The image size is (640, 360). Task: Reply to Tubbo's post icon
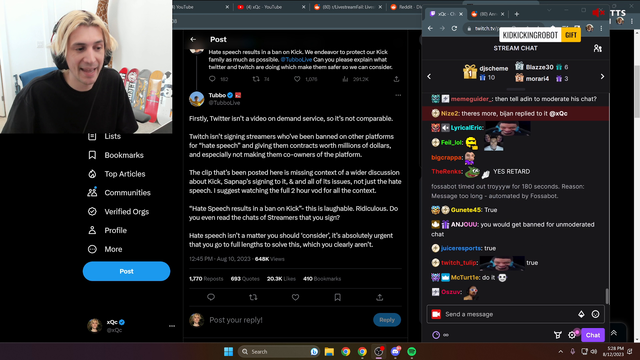pos(211,297)
